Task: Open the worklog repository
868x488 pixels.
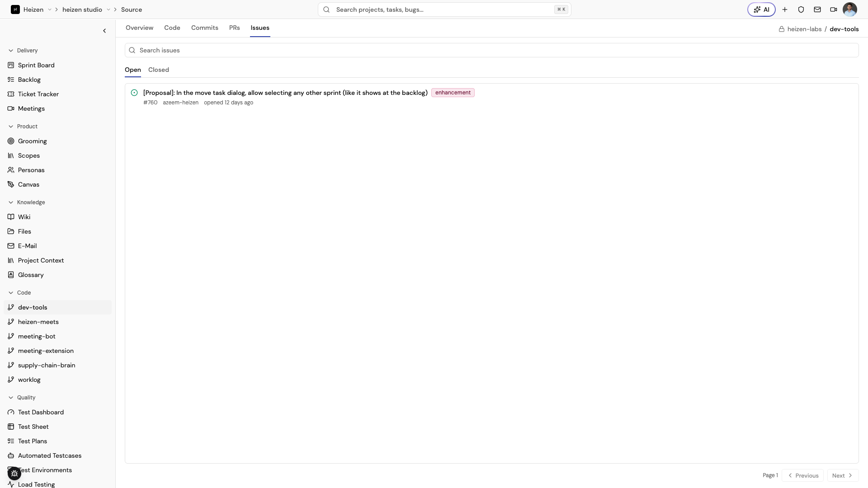Action: pos(57,380)
